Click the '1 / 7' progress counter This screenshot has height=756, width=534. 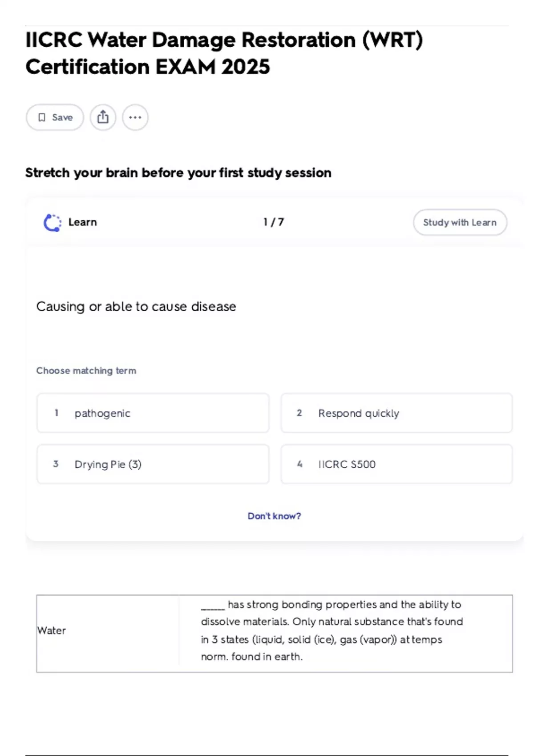pyautogui.click(x=273, y=222)
